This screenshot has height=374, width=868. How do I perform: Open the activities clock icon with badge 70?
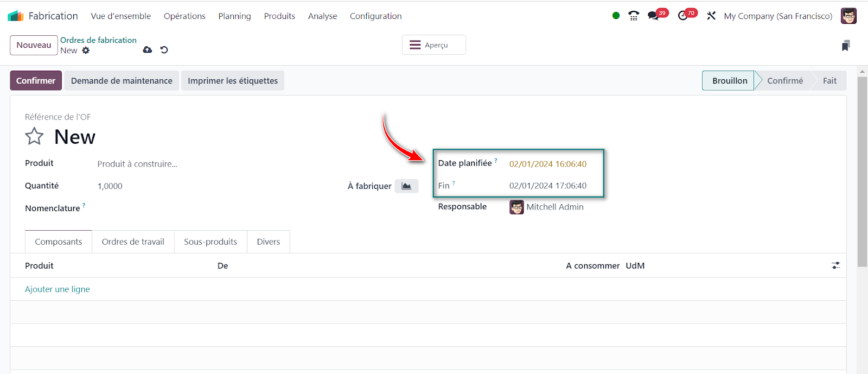pyautogui.click(x=683, y=16)
